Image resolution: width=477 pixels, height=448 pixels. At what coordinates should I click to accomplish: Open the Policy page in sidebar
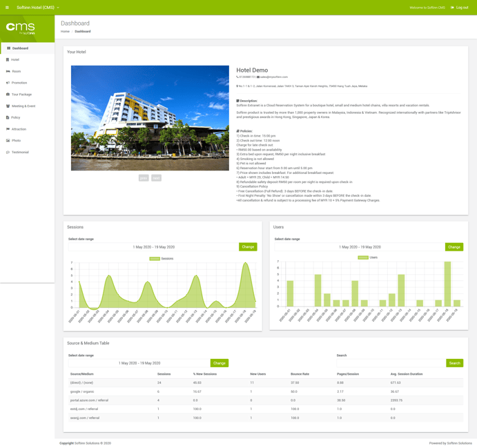click(15, 117)
